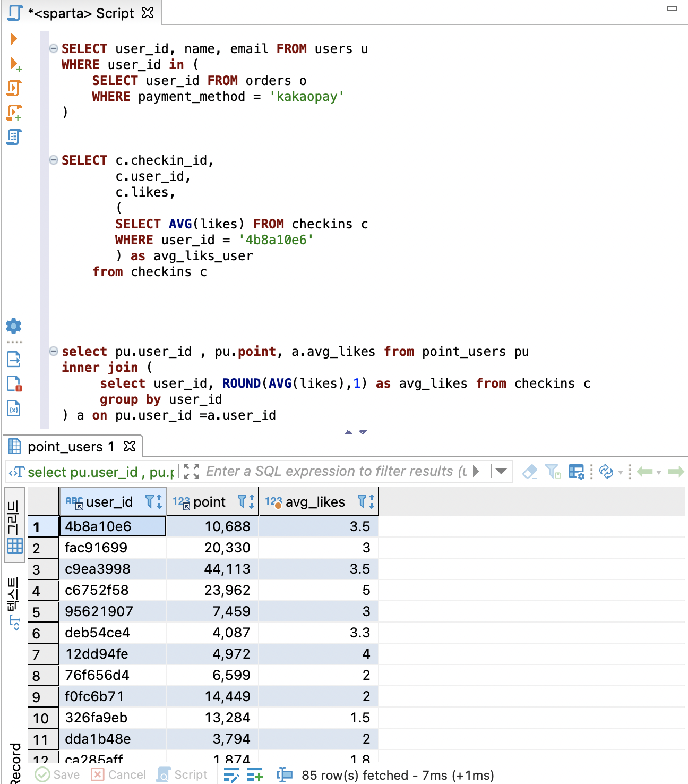Open point column filter funnel
This screenshot has width=688, height=784.
coord(242,501)
